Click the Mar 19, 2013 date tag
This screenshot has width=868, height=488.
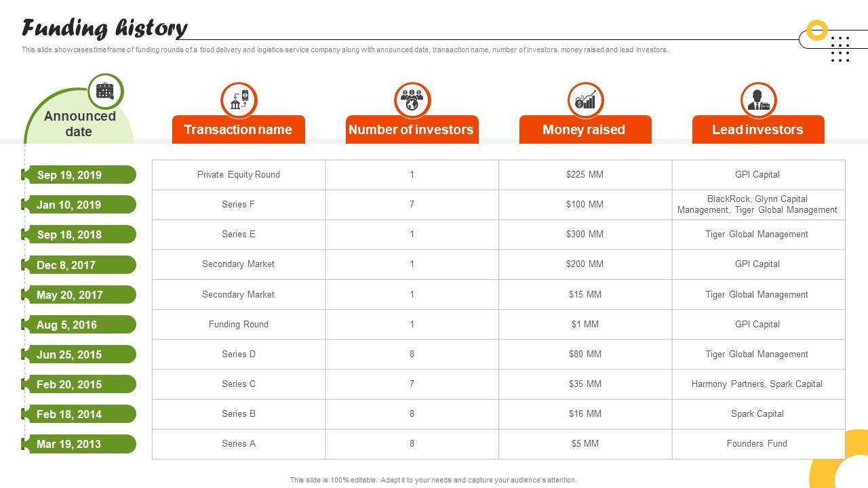tap(79, 444)
